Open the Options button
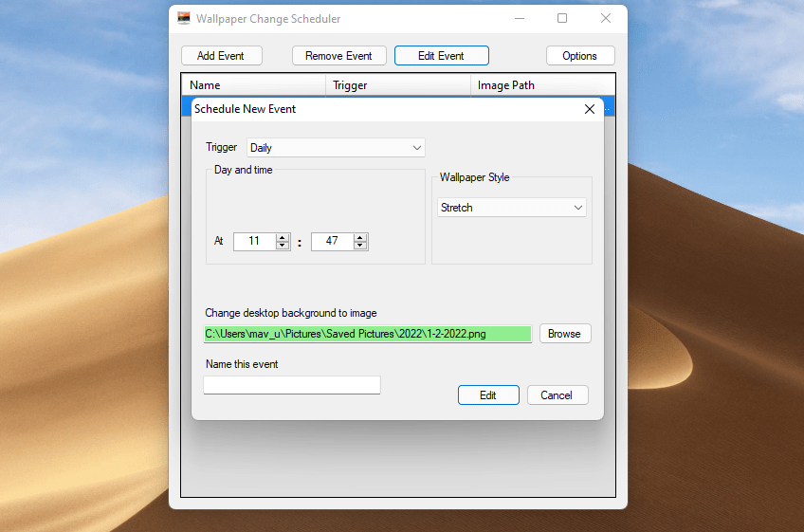 580,55
